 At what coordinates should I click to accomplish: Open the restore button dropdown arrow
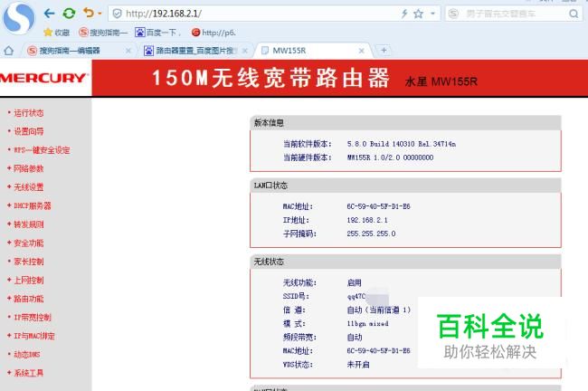(100, 14)
